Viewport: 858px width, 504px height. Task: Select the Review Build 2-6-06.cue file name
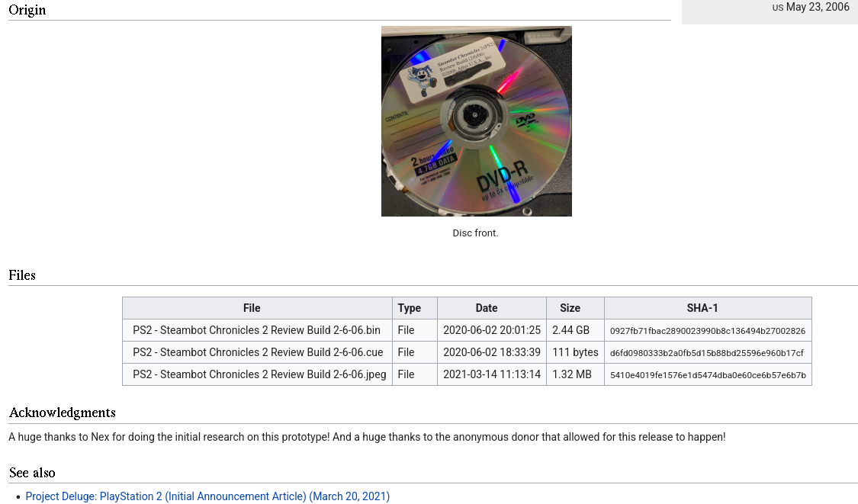(258, 352)
